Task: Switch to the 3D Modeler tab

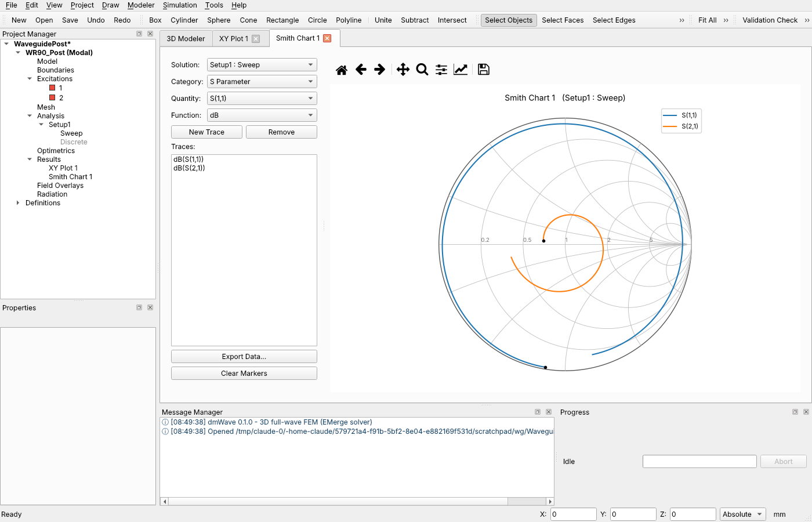Action: coord(186,39)
